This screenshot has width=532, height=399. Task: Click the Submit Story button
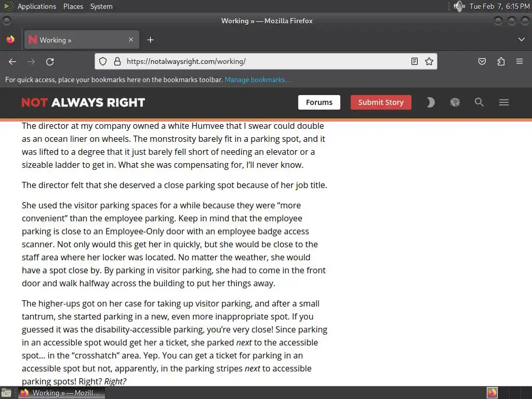[381, 102]
